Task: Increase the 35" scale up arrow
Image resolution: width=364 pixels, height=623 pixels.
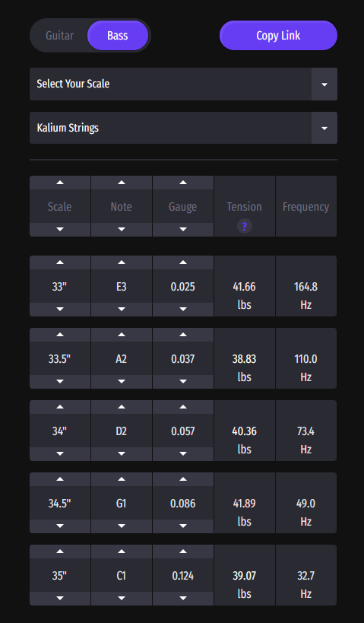Action: pyautogui.click(x=60, y=551)
